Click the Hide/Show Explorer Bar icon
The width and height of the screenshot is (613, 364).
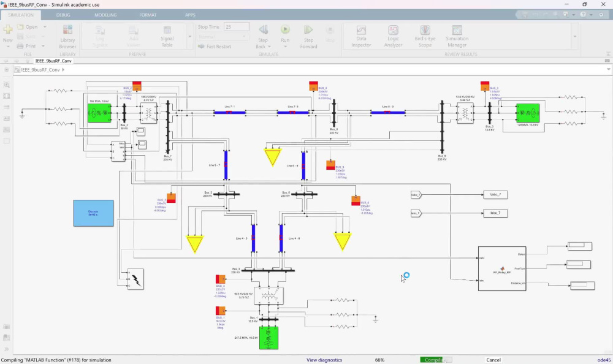coord(7,70)
